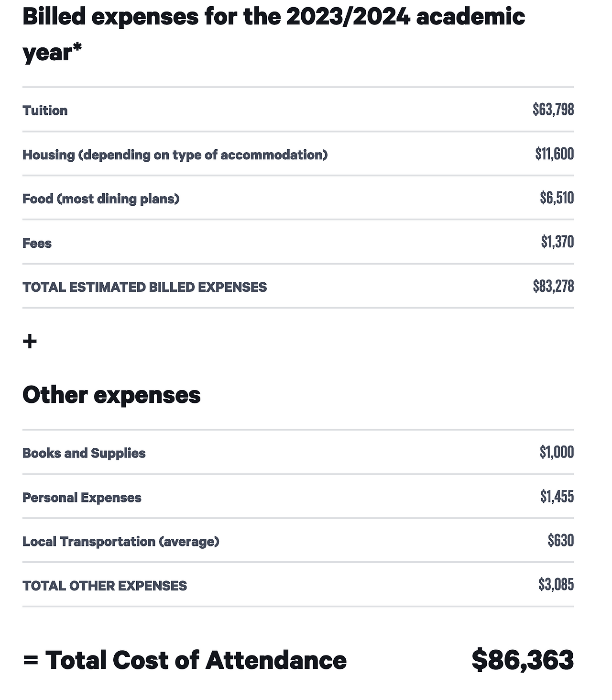Select the Total Other Expenses label
612x700 pixels.
pos(104,586)
